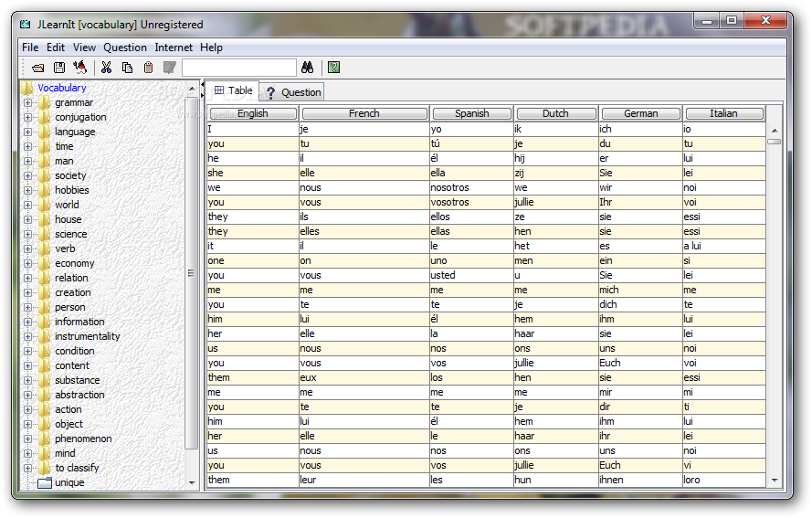Click the tree scrollbar up arrow
Image resolution: width=812 pixels, height=518 pixels.
pos(192,89)
